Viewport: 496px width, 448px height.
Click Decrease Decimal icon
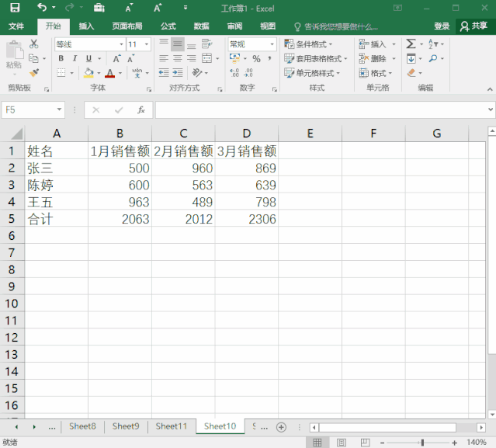point(248,73)
